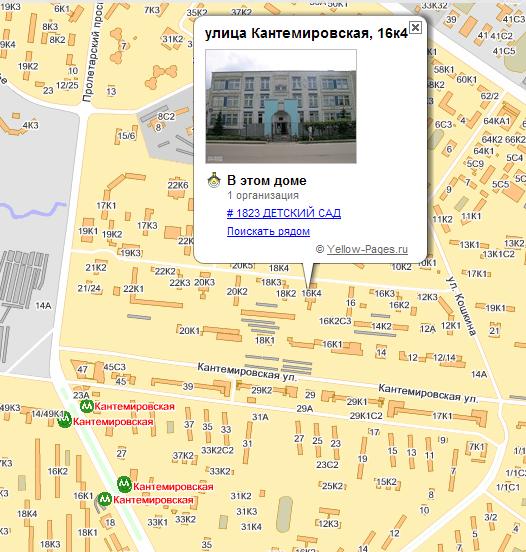Click metro icon above building 18

click(105, 500)
